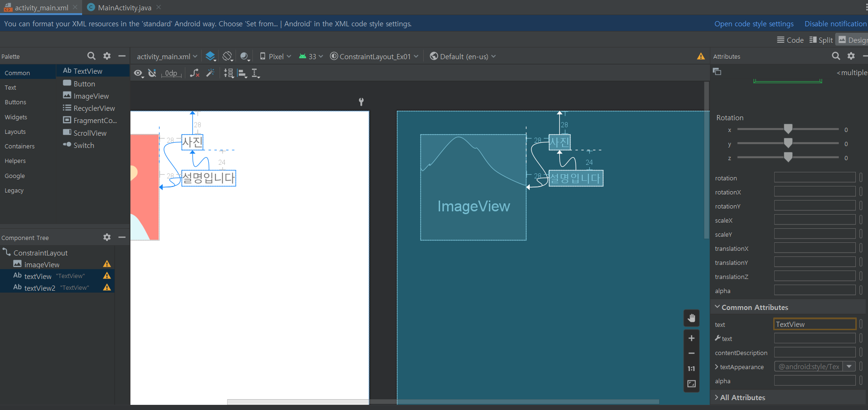The width and height of the screenshot is (868, 410).
Task: Open design surface layers menu
Action: point(211,56)
